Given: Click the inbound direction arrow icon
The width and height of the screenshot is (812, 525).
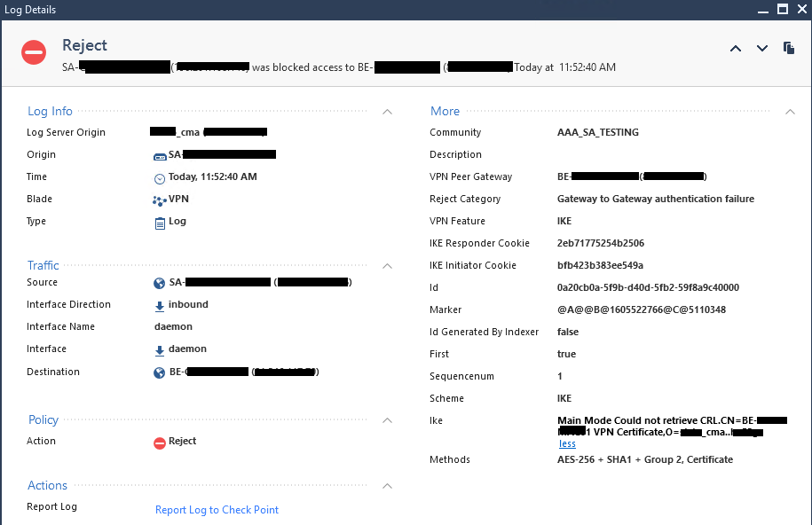Looking at the screenshot, I should click(x=160, y=305).
